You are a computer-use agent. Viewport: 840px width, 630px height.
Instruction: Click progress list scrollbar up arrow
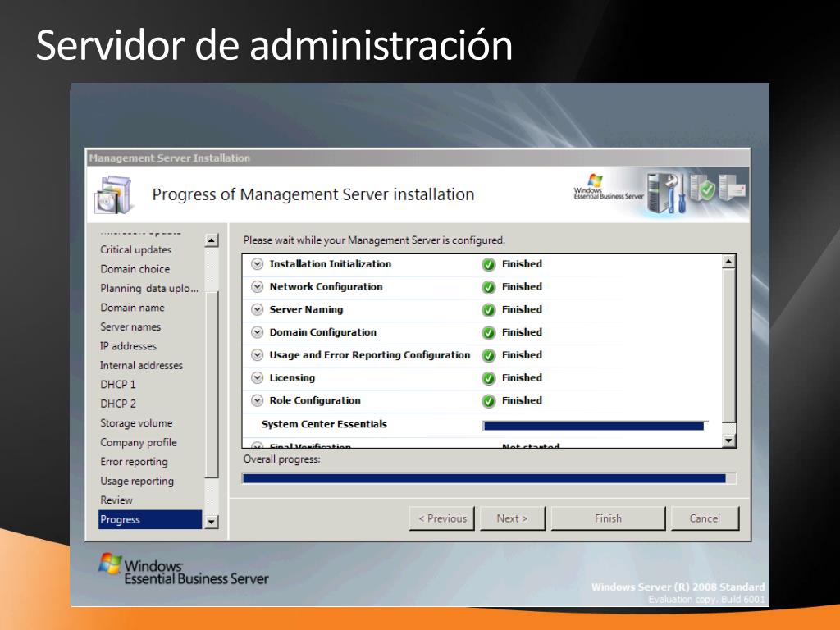(728, 262)
